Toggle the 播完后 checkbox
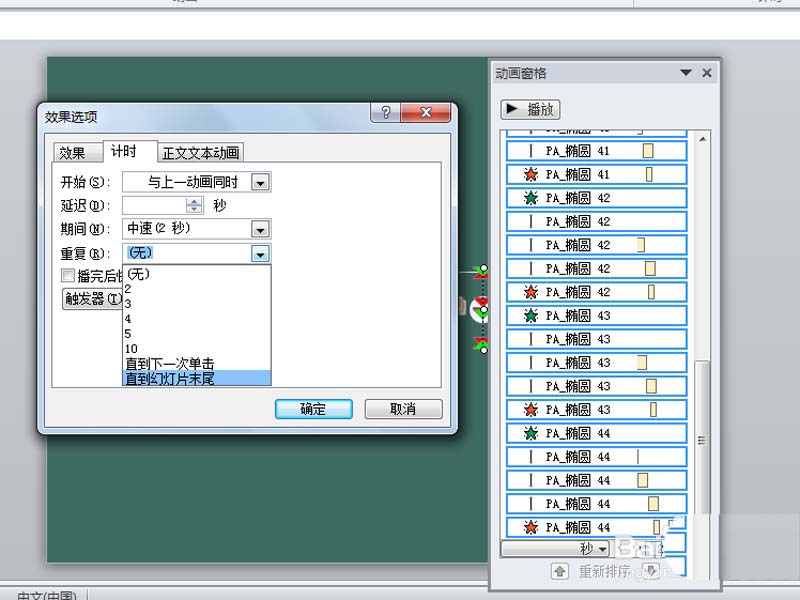The image size is (800, 600). pyautogui.click(x=67, y=276)
